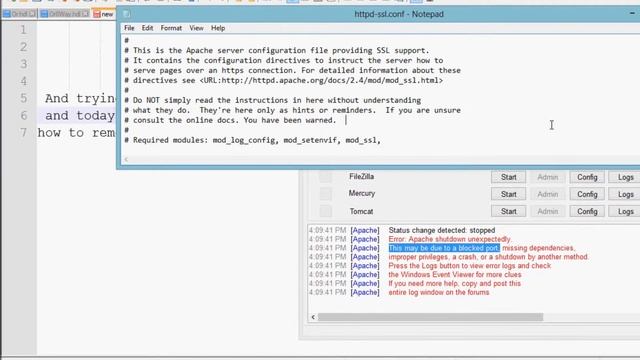Screen dimensions: 640x360
Task: Click 'Error: Apache shutdown unexpectedly.' log line
Action: coord(449,239)
